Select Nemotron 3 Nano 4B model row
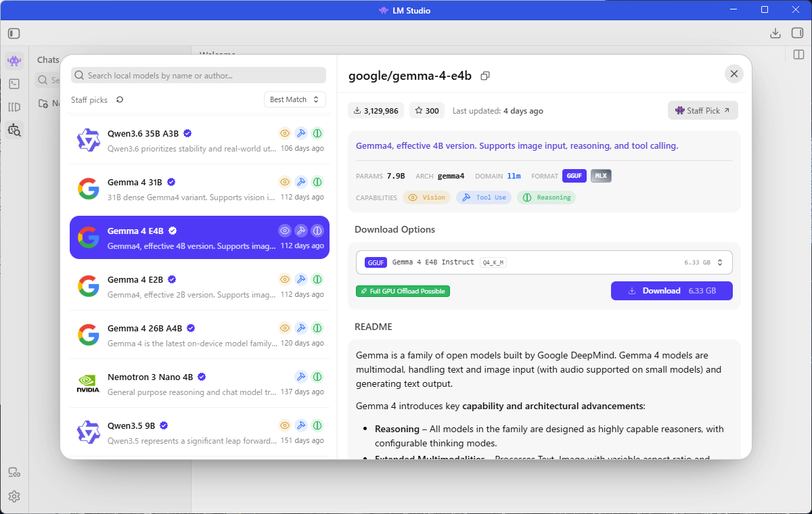812x514 pixels. pos(200,383)
